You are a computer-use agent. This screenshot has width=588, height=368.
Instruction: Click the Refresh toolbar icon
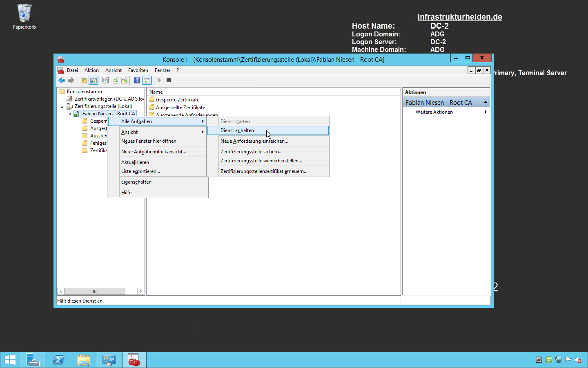115,81
